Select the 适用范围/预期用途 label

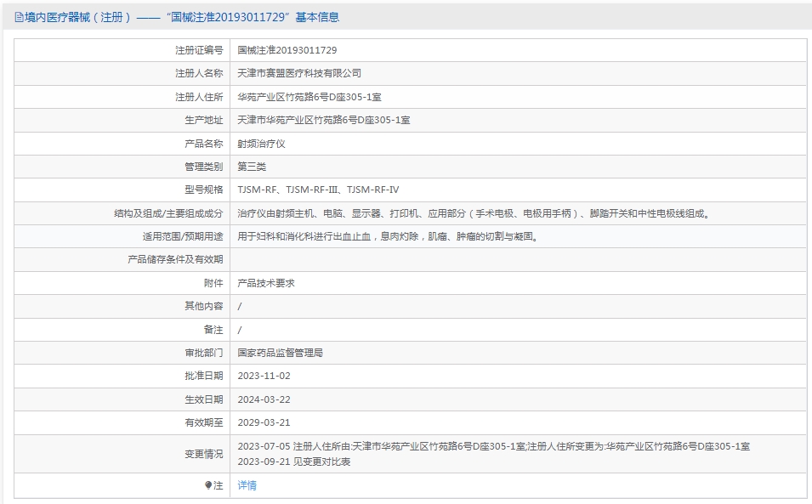pos(182,236)
